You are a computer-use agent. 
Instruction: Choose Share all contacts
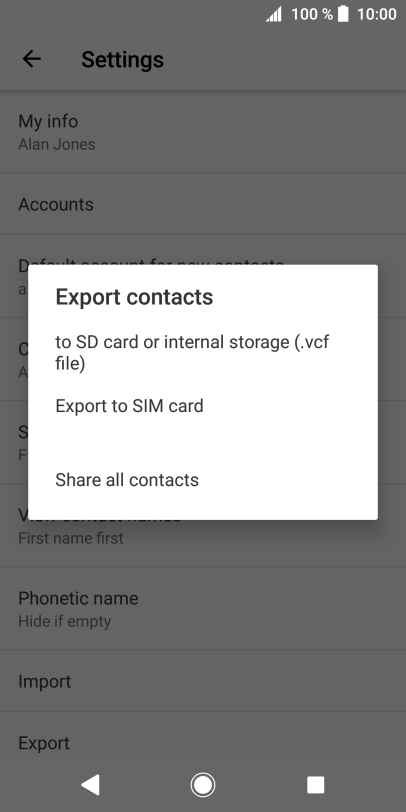tap(203, 480)
